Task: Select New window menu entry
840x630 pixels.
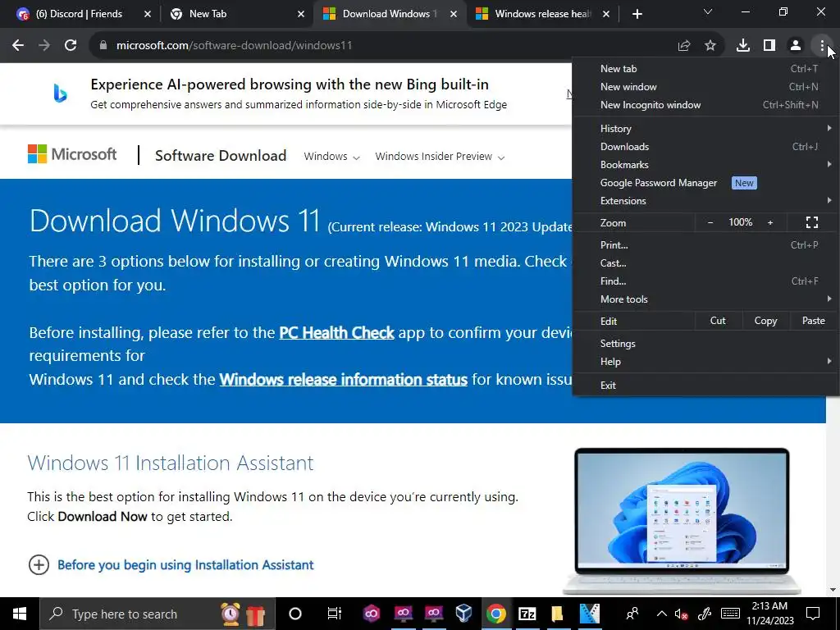Action: (705, 87)
